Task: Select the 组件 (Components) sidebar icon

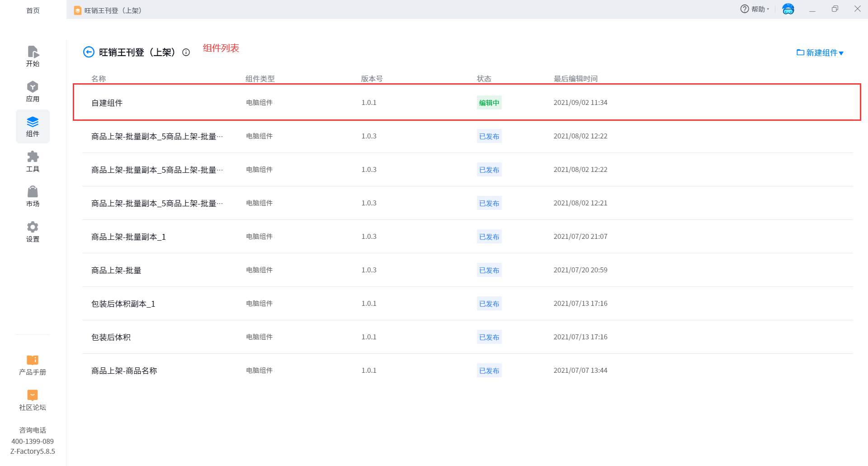Action: pyautogui.click(x=33, y=126)
